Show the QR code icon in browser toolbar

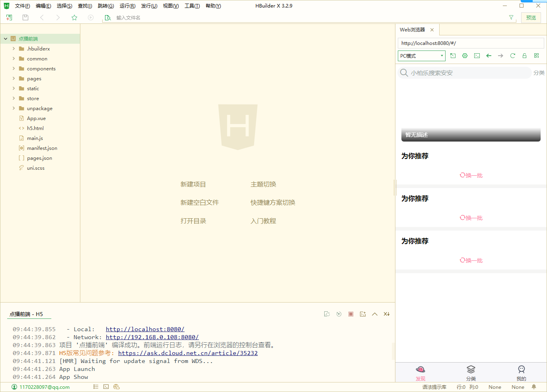(536, 56)
